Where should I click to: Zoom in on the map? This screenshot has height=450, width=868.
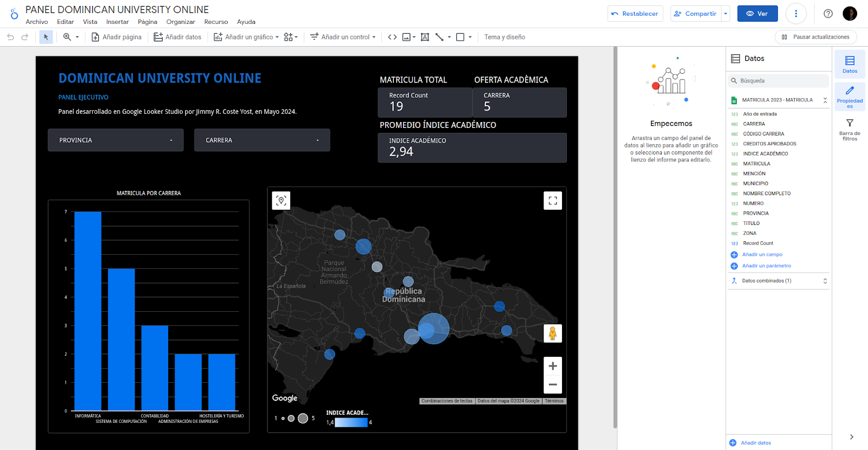553,366
